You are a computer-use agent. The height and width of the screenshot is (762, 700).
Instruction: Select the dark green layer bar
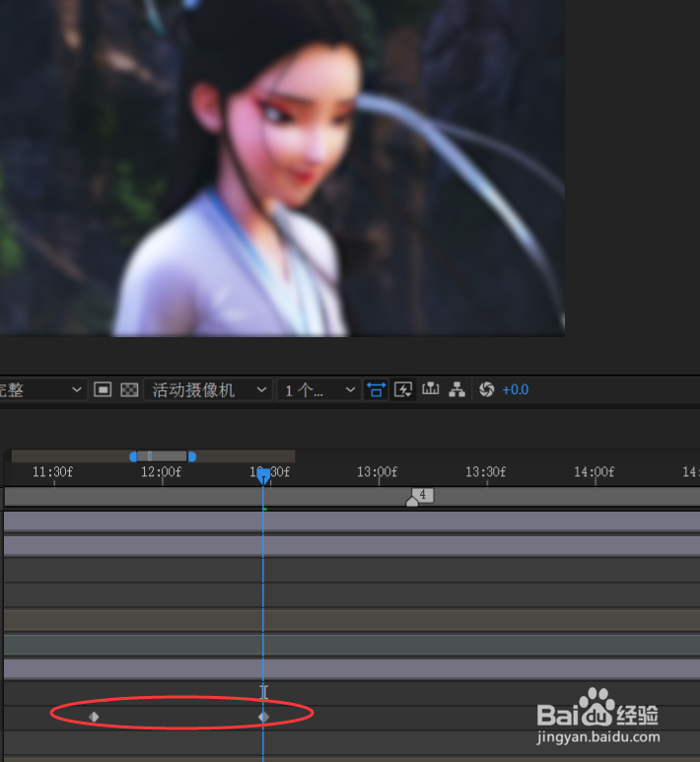352,645
